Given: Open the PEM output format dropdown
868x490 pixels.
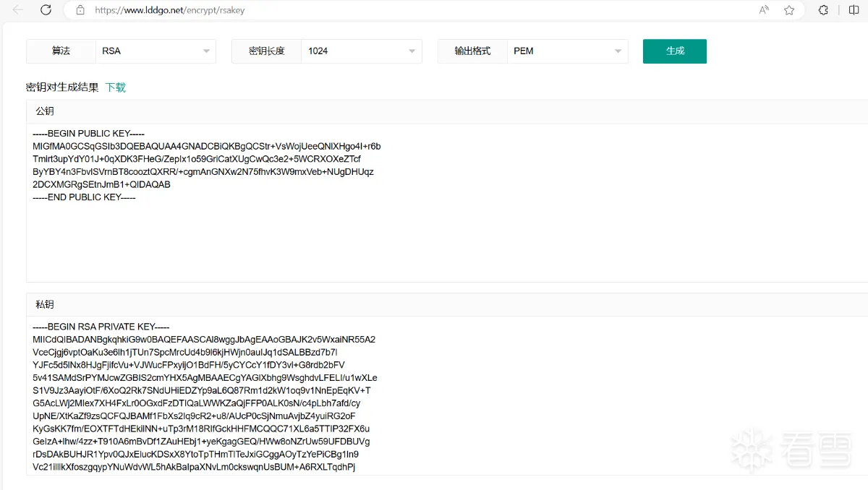Looking at the screenshot, I should pyautogui.click(x=568, y=51).
